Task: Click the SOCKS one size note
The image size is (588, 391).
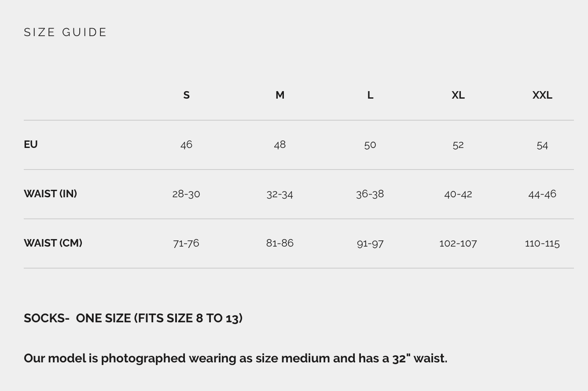Action: [133, 318]
